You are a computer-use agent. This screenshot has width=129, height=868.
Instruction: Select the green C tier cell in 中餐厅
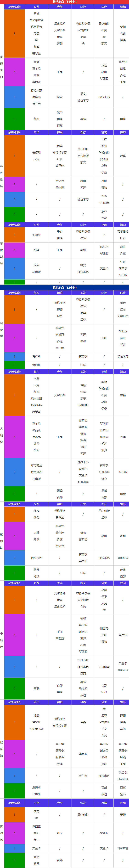(x=15, y=689)
